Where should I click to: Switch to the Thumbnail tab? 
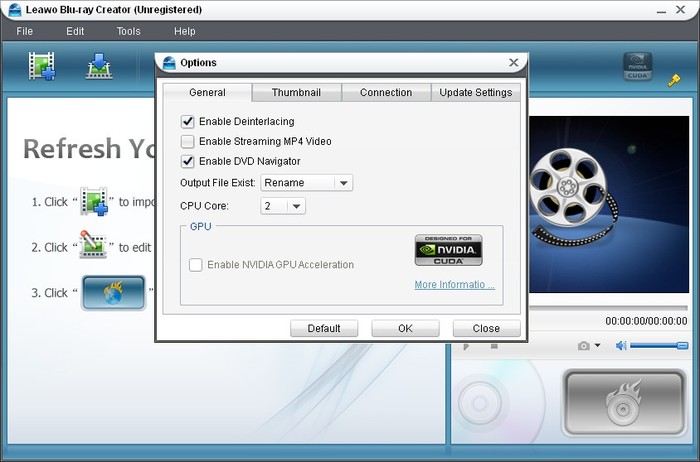pyautogui.click(x=296, y=93)
